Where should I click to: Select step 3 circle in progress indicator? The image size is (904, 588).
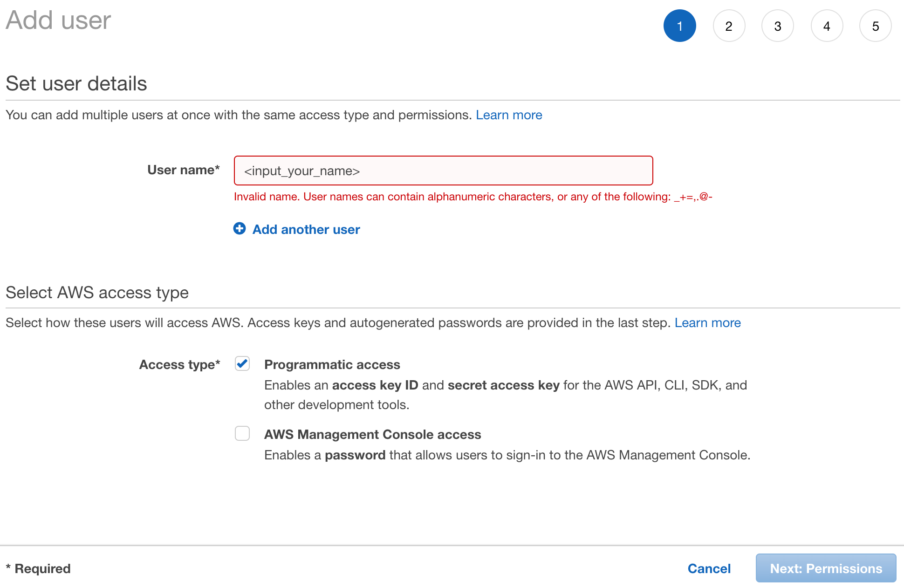[x=777, y=26]
